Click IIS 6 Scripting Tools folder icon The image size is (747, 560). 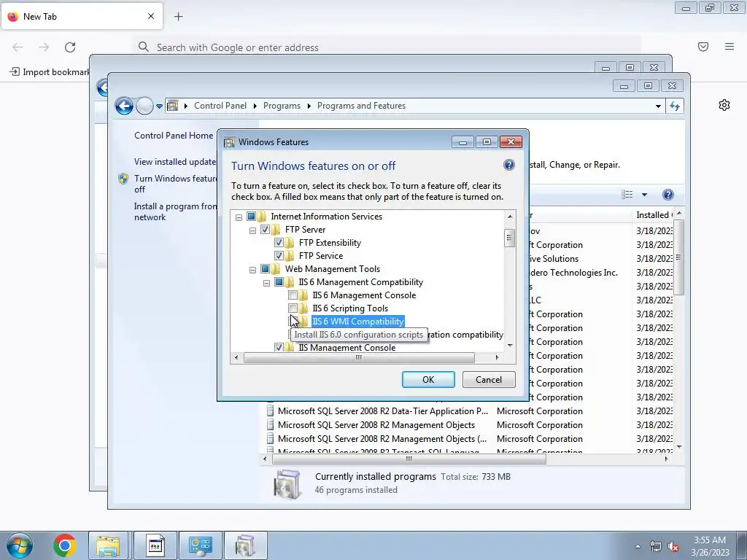(x=303, y=308)
